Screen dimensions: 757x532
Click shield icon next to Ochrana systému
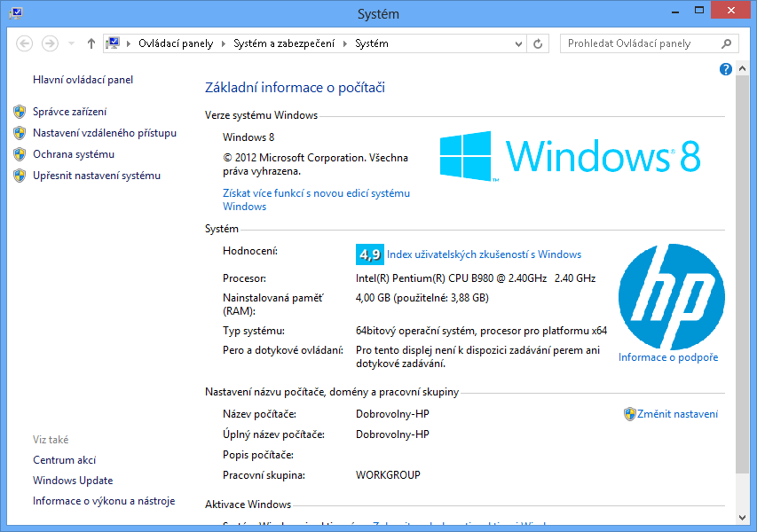point(20,154)
